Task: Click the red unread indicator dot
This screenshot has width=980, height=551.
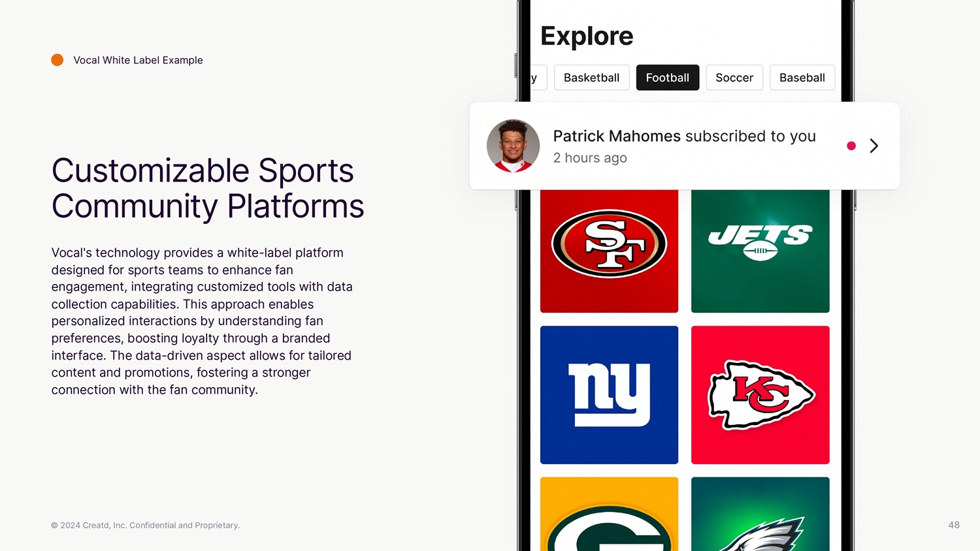Action: 851,146
